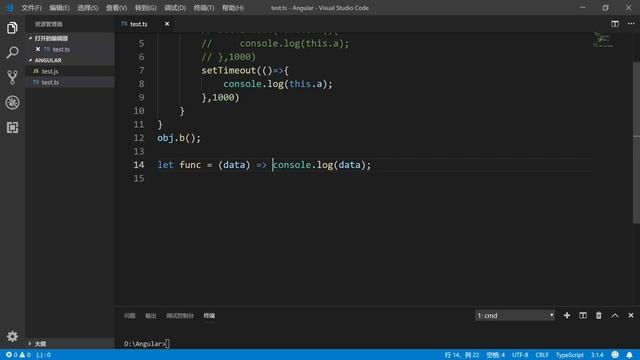Click the minimap code preview
This screenshot has width=640, height=360.
point(603,40)
